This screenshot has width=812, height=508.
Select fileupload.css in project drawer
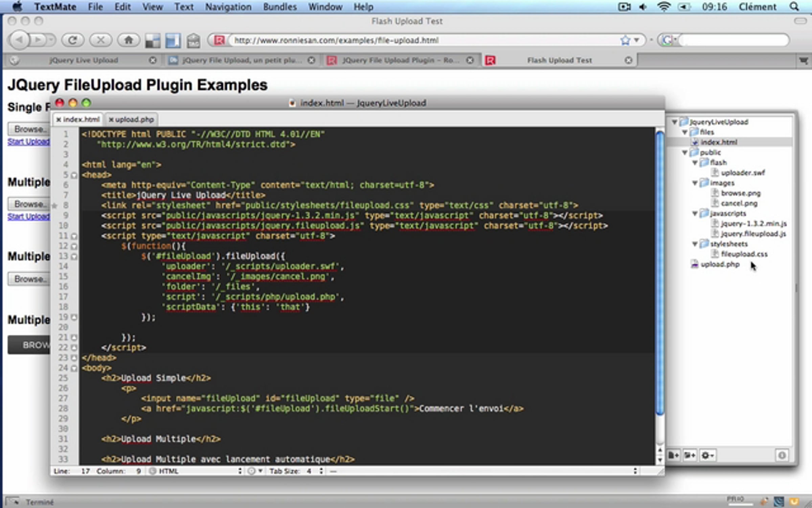(x=744, y=254)
